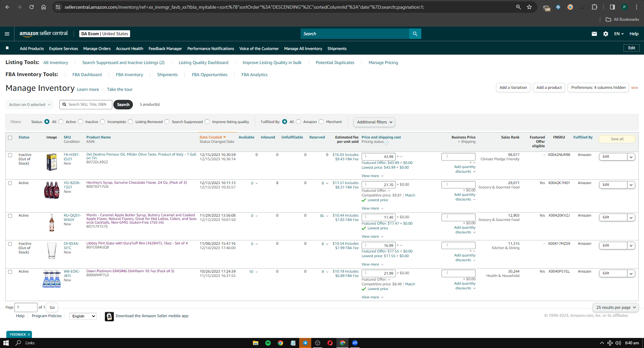Screen dimensions: 644x348
Task: Open the settings gear icon
Action: tap(605, 34)
